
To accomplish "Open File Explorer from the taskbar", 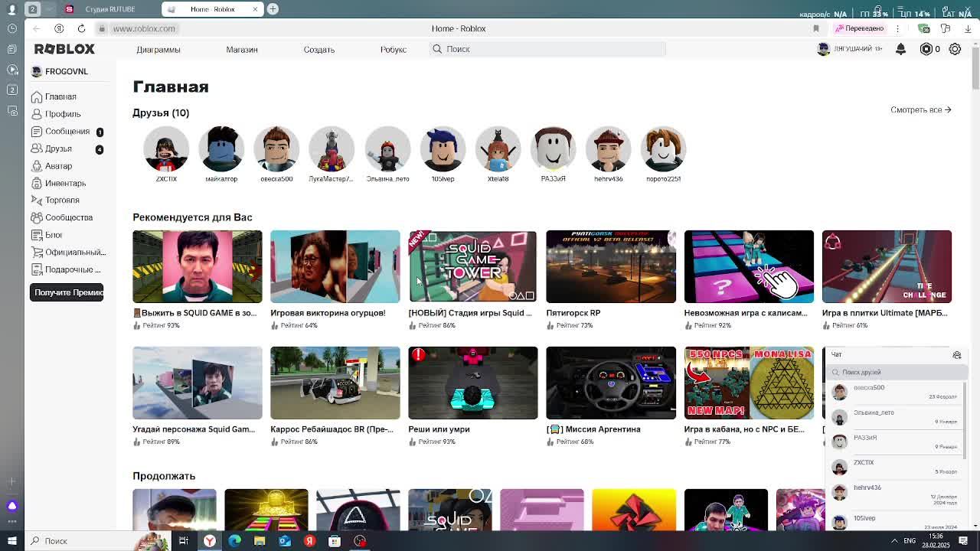I will click(260, 541).
